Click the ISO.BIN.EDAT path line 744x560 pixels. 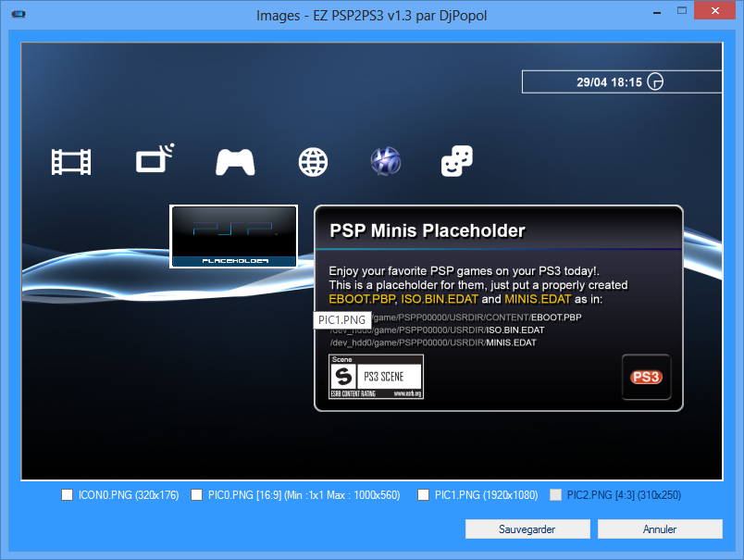click(437, 330)
